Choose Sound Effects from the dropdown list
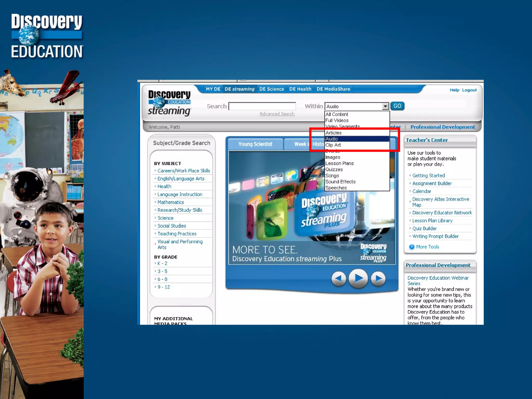Image resolution: width=532 pixels, height=399 pixels. click(x=341, y=182)
